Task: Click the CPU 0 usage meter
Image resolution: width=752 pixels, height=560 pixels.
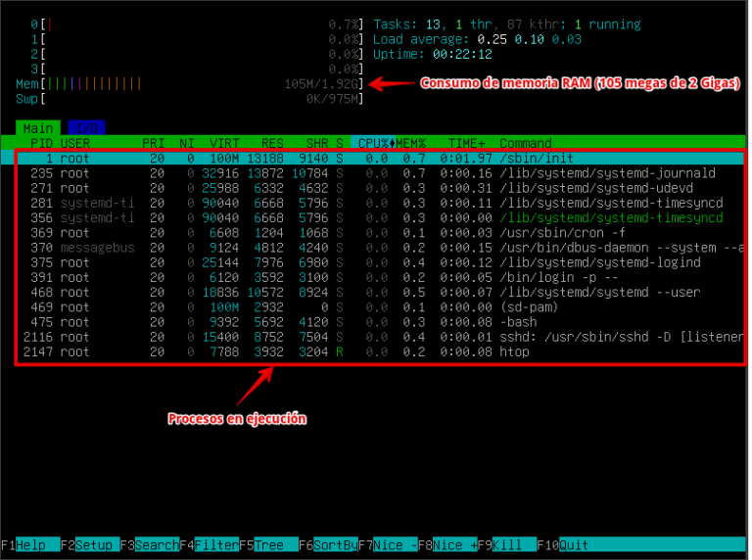Action: [197, 23]
